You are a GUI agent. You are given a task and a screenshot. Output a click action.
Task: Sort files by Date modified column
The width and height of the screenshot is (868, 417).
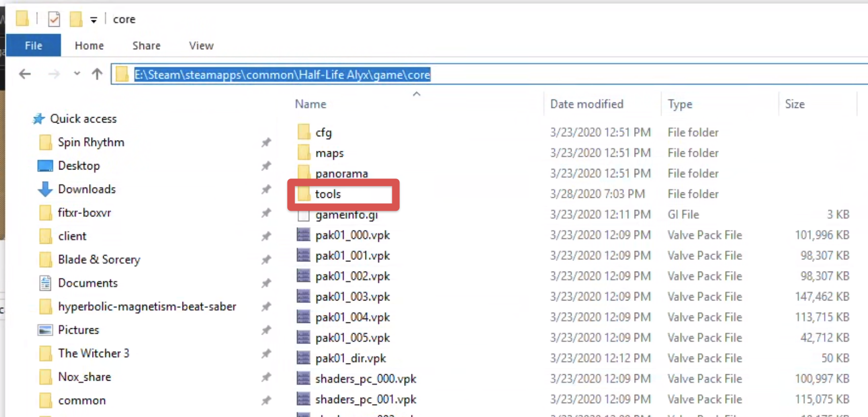[587, 104]
